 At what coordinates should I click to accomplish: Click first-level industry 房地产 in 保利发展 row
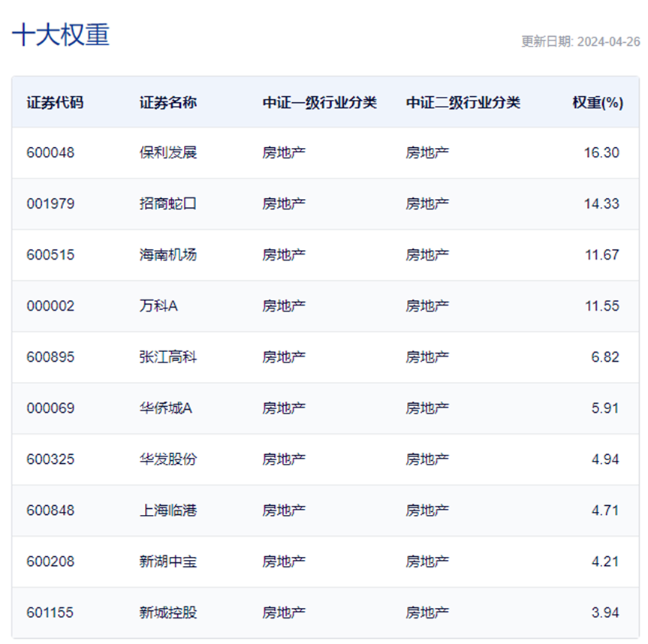284,153
